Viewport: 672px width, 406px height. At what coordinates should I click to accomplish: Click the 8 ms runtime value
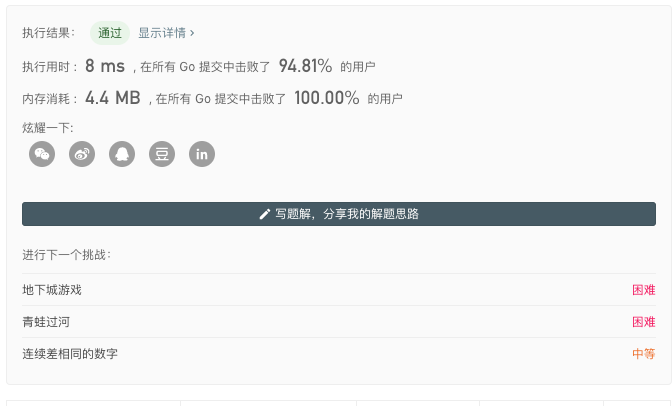coord(105,66)
